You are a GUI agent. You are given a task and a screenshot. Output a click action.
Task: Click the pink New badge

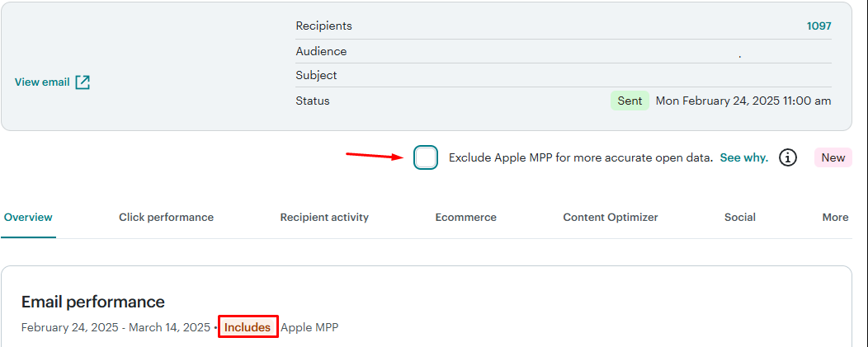coord(833,157)
